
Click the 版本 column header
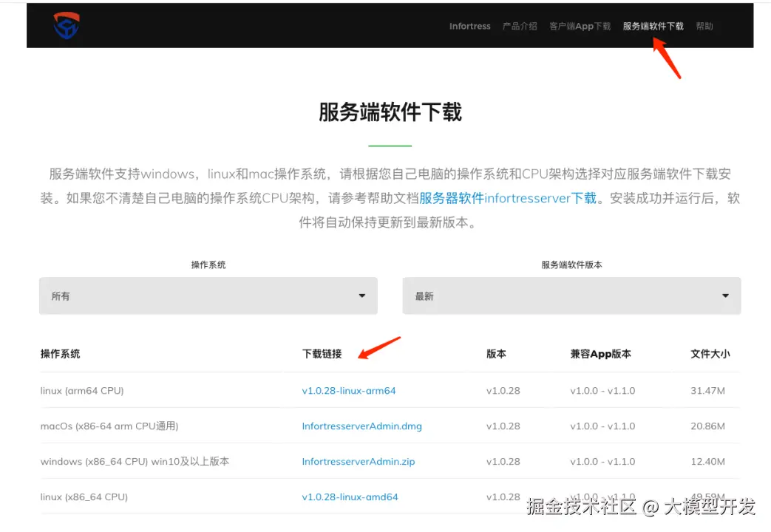pos(496,354)
